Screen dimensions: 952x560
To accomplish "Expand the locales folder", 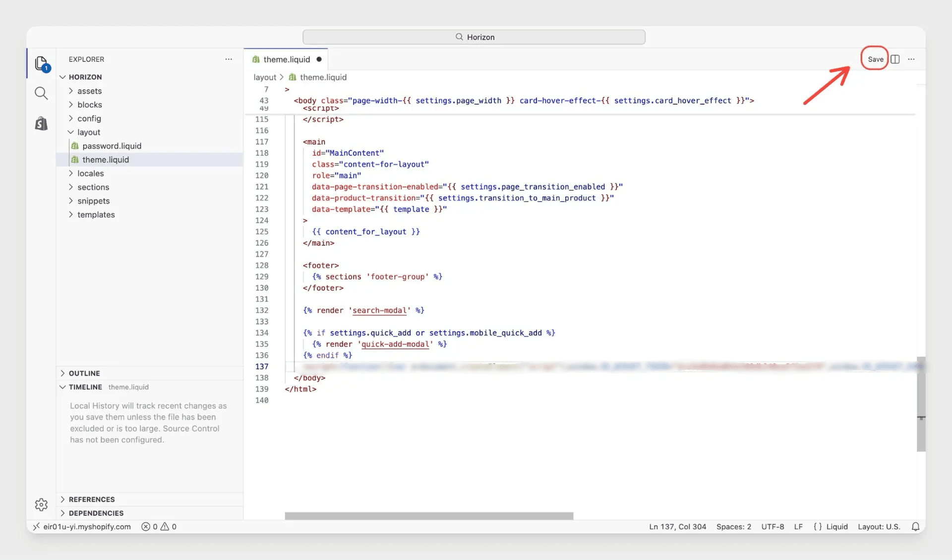I will click(90, 173).
